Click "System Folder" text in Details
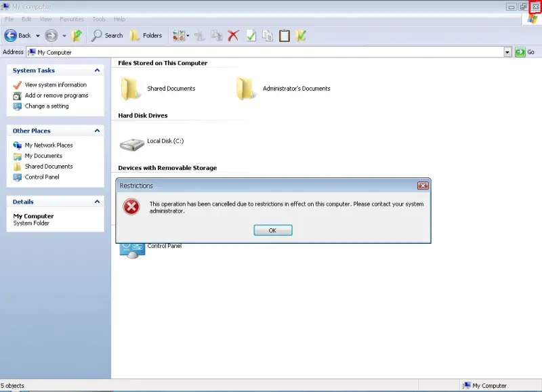Screen dimensions: 542x392 (x=31, y=223)
